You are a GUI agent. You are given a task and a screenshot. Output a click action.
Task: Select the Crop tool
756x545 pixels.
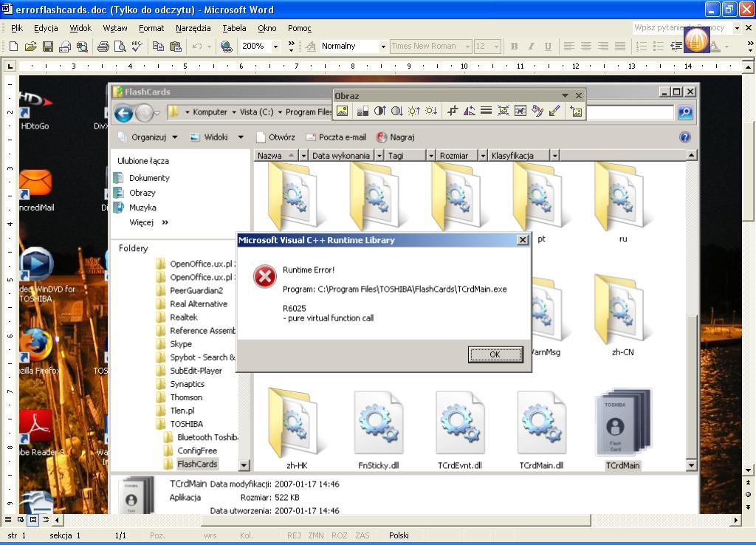point(453,112)
